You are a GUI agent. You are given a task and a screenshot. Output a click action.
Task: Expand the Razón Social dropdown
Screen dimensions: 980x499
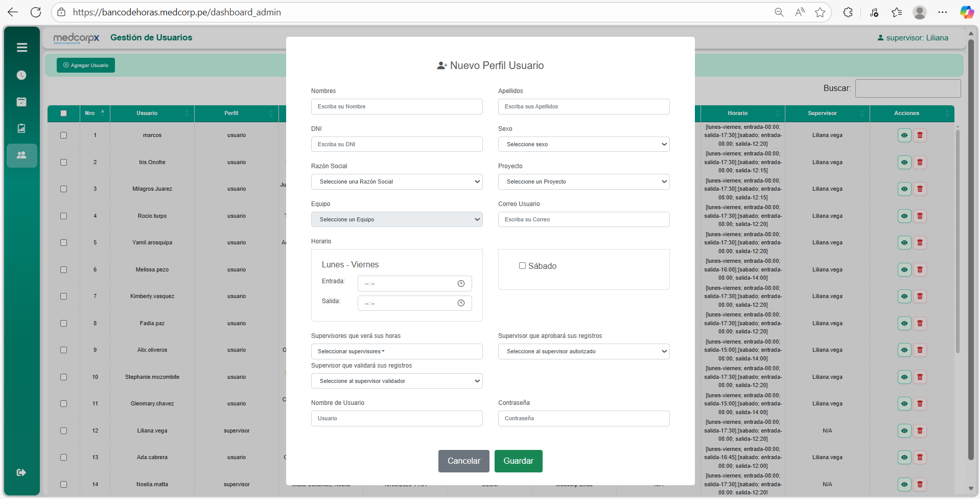(x=396, y=182)
